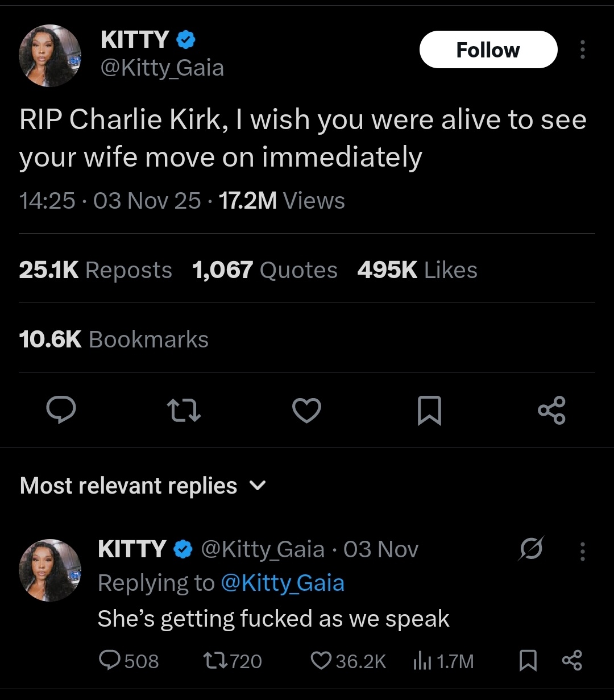Screen dimensions: 614x700
Task: Bookmark the main tweet
Action: (429, 411)
